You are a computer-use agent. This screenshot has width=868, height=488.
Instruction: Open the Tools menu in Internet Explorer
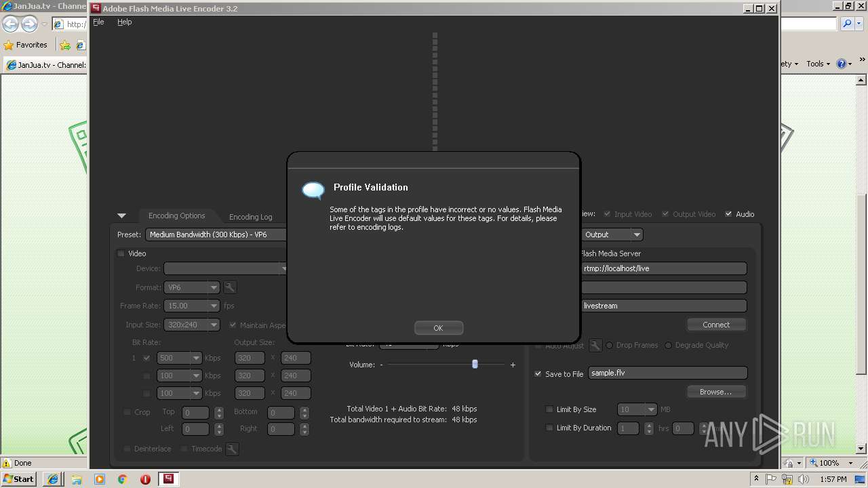[x=818, y=64]
